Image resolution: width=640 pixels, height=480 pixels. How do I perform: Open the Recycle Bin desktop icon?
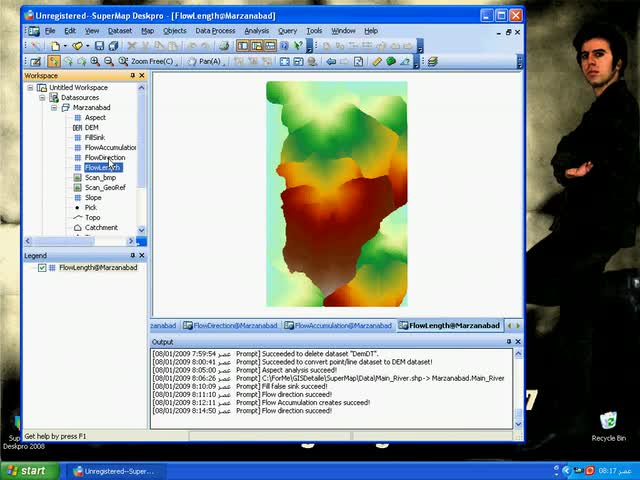click(608, 422)
